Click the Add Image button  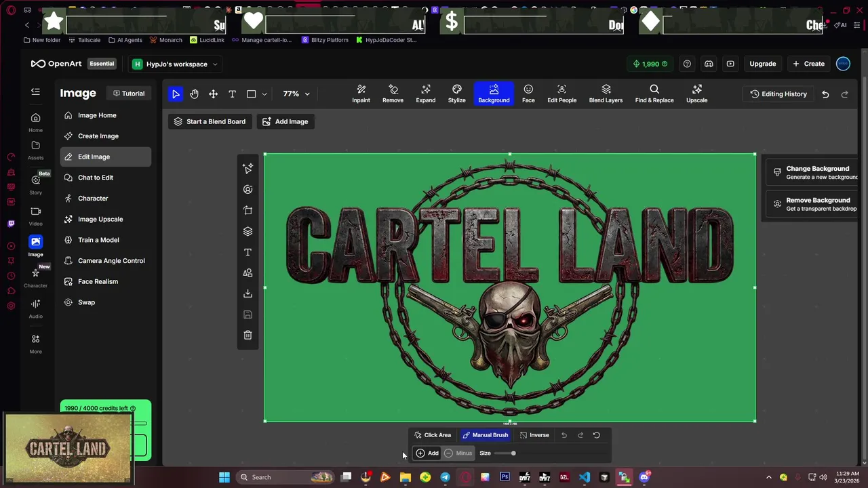click(x=285, y=121)
